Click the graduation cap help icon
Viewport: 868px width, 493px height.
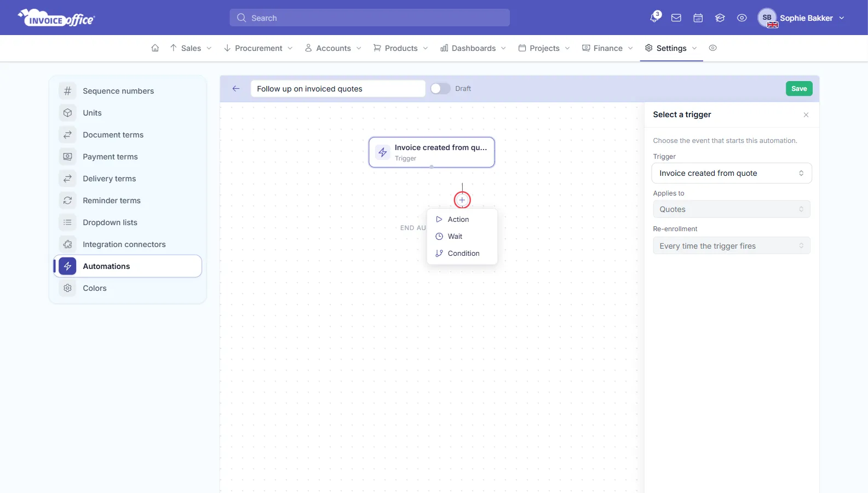click(x=720, y=18)
